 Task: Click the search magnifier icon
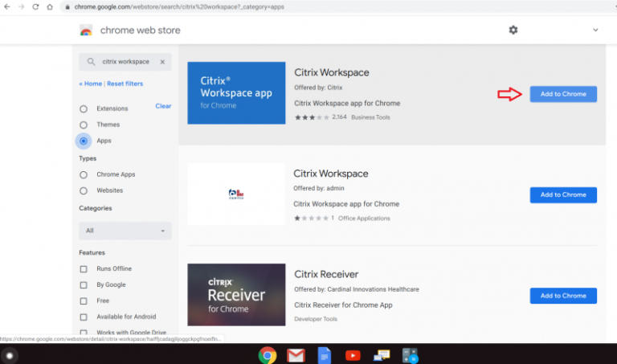[x=91, y=62]
